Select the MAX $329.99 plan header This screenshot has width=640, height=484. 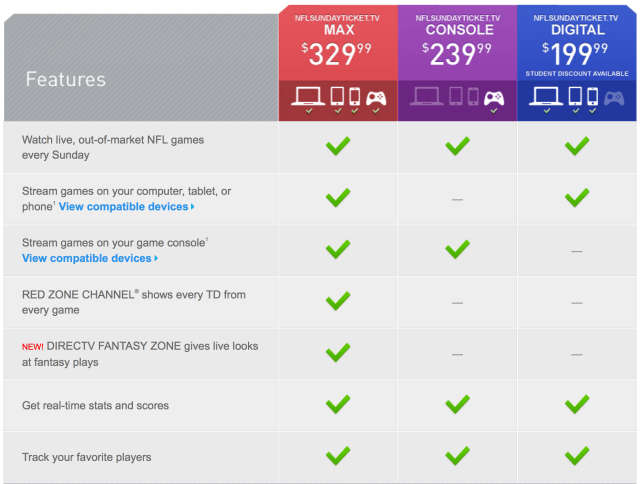click(338, 44)
